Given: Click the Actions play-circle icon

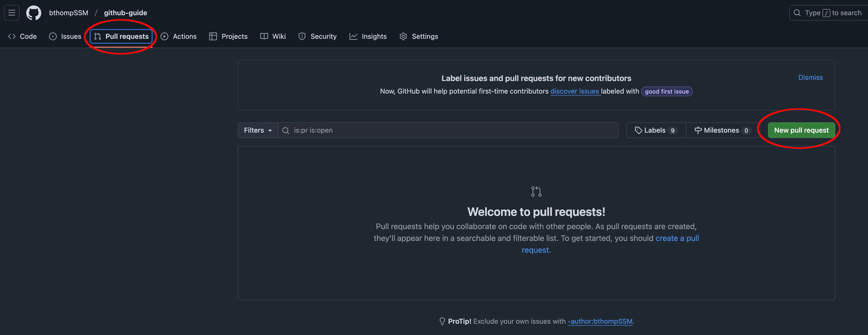Looking at the screenshot, I should point(164,36).
